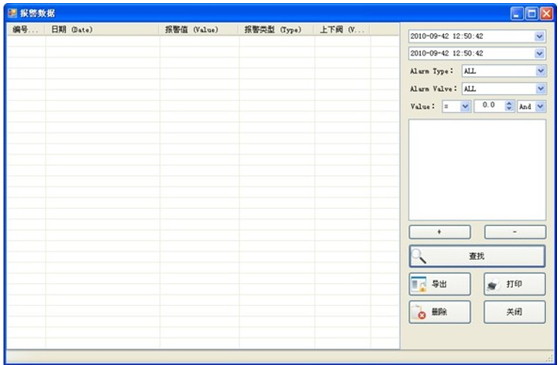Screen dimensions: 558x365
Task: Click the Value numeric field showing 0.0
Action: [490, 106]
